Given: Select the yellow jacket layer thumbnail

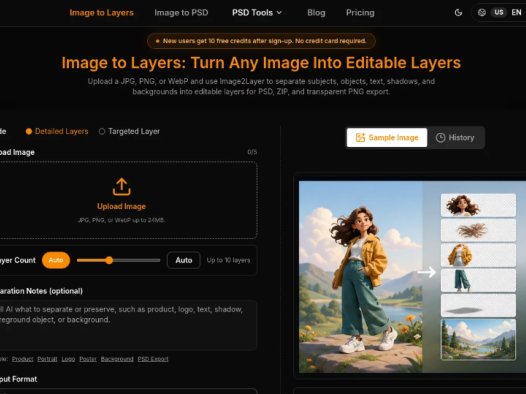Looking at the screenshot, I should tap(478, 256).
